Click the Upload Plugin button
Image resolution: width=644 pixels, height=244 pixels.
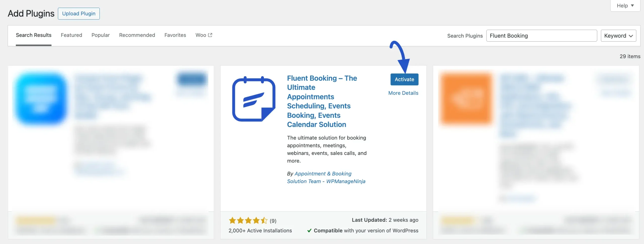click(79, 14)
